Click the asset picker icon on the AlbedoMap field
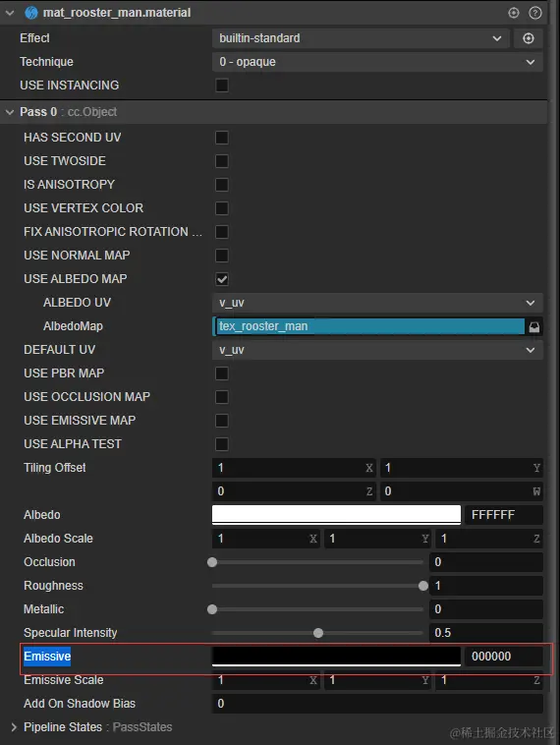 click(534, 327)
